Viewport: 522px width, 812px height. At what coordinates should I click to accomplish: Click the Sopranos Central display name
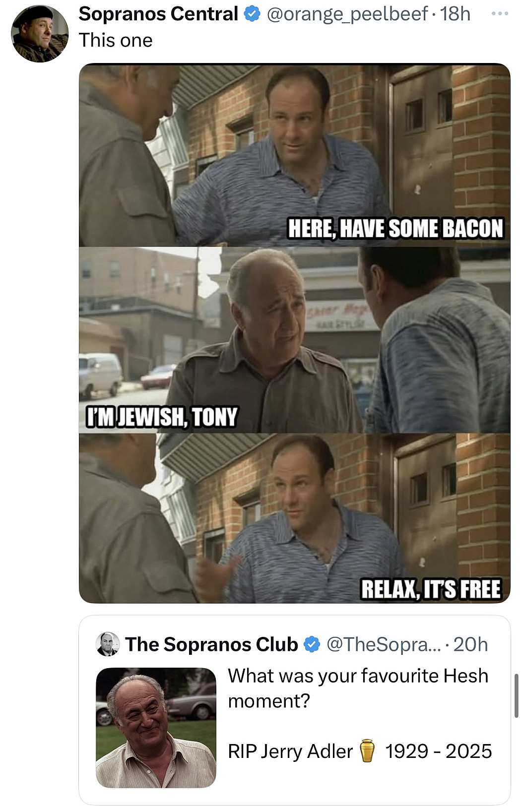[x=158, y=14]
